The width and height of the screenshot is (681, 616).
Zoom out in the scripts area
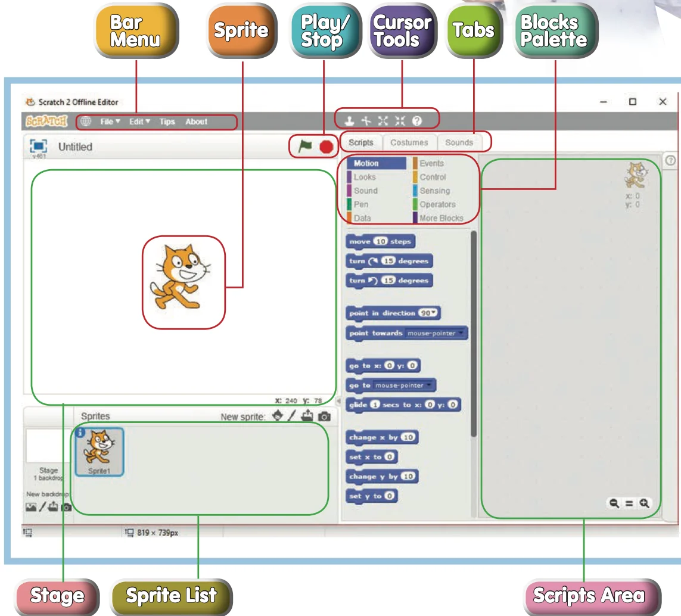(x=614, y=503)
